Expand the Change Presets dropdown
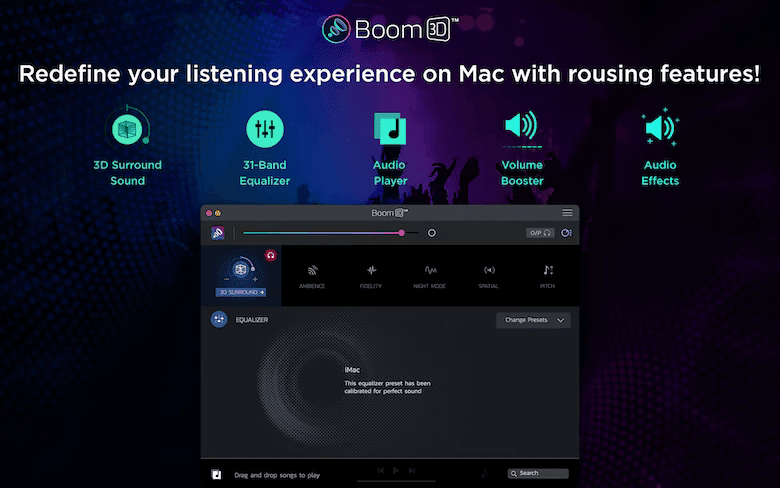This screenshot has height=488, width=780. (x=533, y=320)
